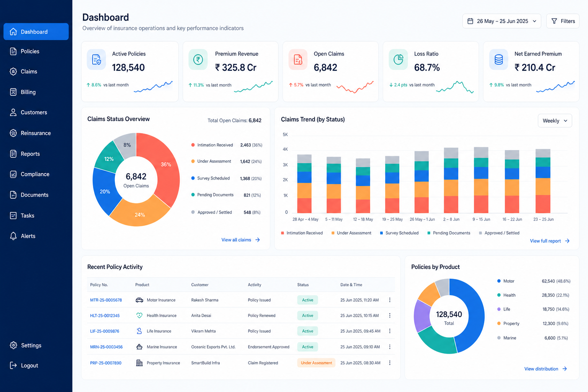Image resolution: width=588 pixels, height=392 pixels.
Task: Click the Net Earned Premium database icon
Action: (499, 60)
